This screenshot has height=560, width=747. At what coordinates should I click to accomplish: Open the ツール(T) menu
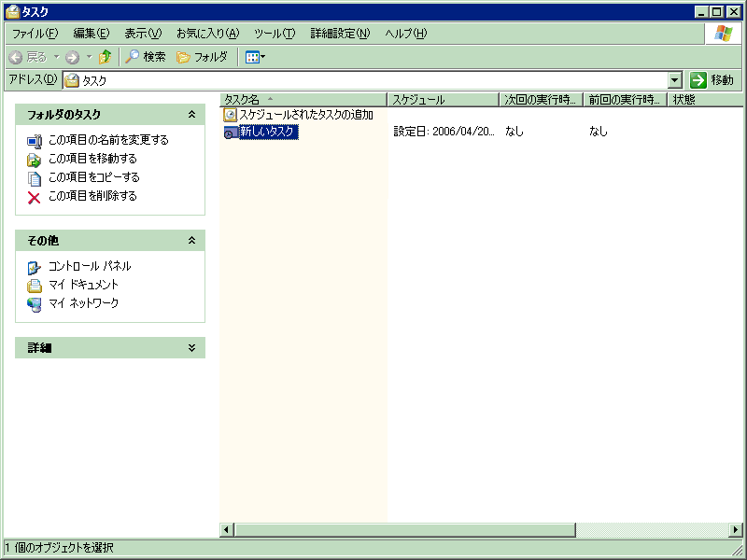(275, 34)
